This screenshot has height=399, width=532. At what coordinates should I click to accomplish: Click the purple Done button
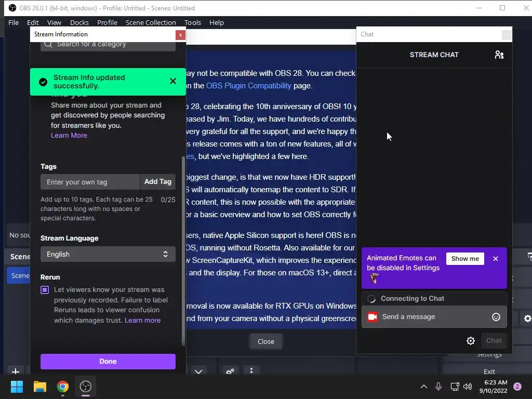point(108,362)
